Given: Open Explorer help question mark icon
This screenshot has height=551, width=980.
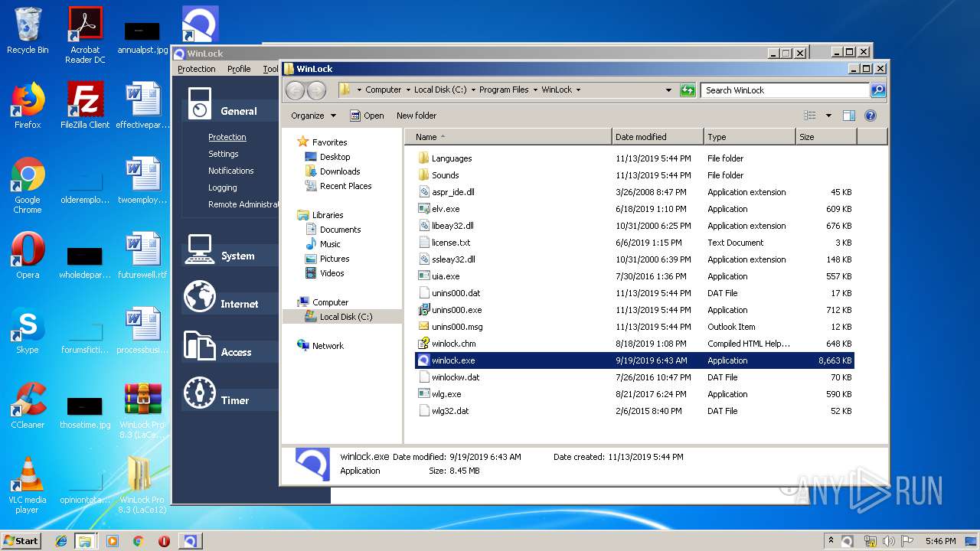Looking at the screenshot, I should coord(870,116).
